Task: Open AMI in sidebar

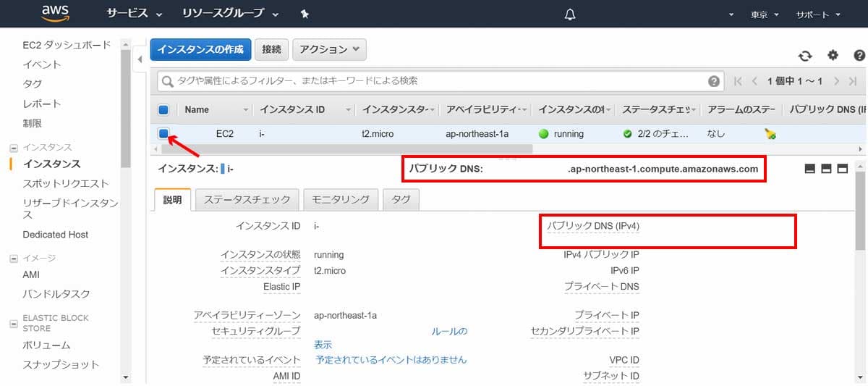Action: pyautogui.click(x=31, y=274)
